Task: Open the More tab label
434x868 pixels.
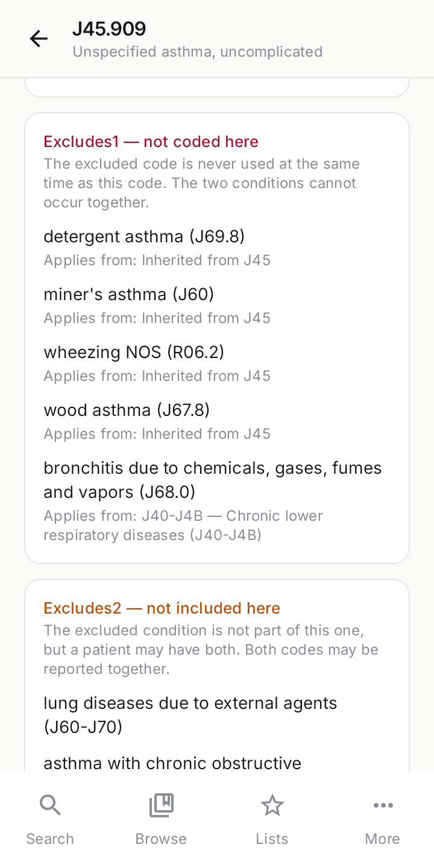Action: click(383, 838)
